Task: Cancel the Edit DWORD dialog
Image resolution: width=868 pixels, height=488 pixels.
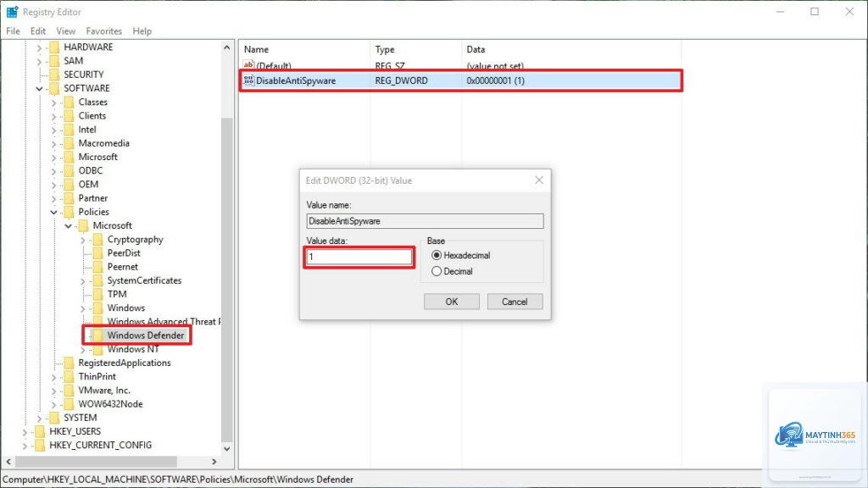Action: pos(515,302)
